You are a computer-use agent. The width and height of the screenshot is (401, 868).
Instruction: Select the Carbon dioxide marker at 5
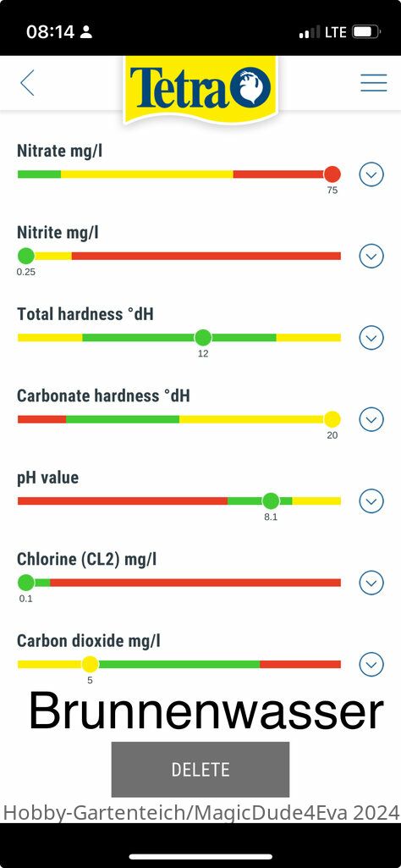90,664
